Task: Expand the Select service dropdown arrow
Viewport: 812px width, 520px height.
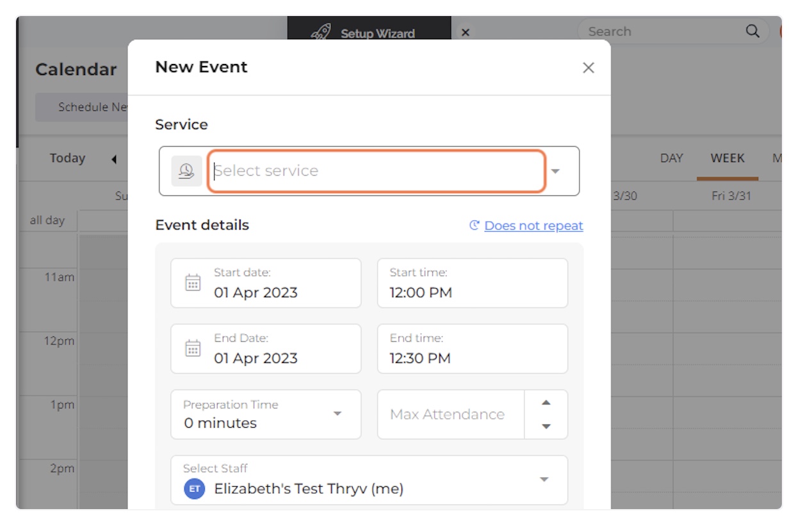Action: click(555, 171)
